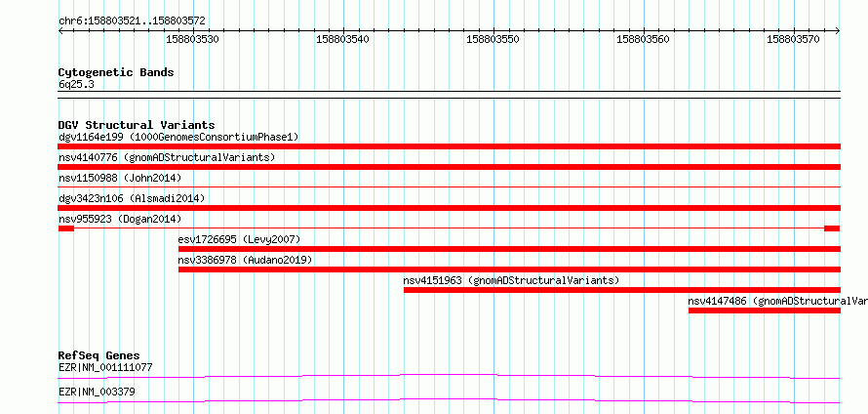Select the magenta line of EZR|NM_003379
Viewport: 868px width, 414px height.
[449, 400]
